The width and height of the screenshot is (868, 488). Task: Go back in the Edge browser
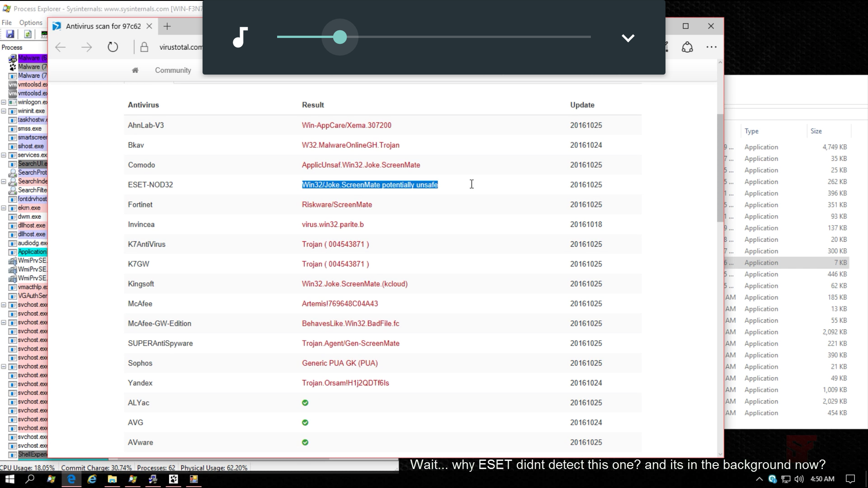[x=60, y=47]
